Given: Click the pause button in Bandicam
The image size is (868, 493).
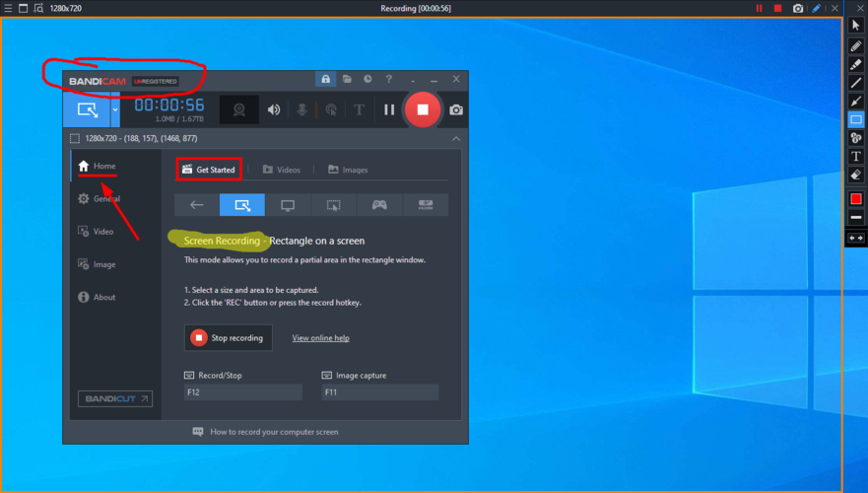Looking at the screenshot, I should click(x=389, y=109).
